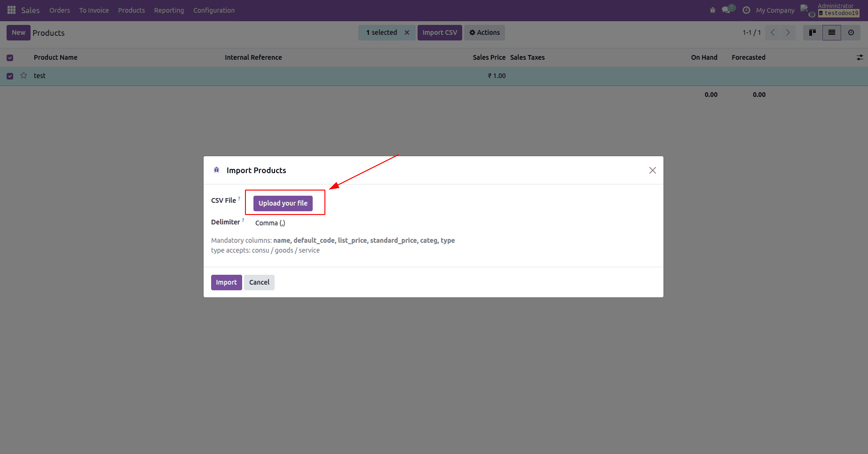Clear the 1 selected badge with X
868x454 pixels.
pyautogui.click(x=407, y=32)
